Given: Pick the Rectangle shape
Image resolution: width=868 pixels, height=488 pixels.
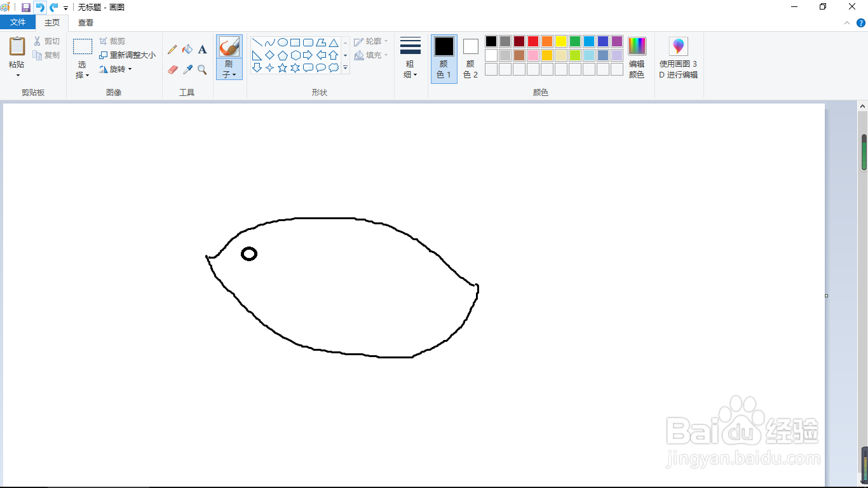Looking at the screenshot, I should tap(295, 43).
